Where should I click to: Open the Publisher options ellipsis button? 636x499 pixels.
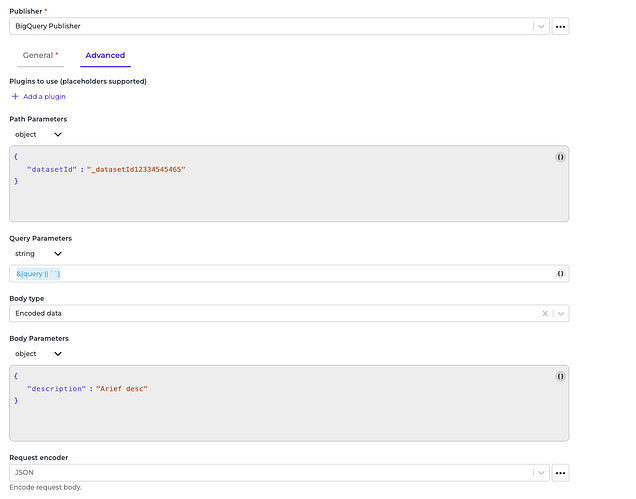click(560, 26)
